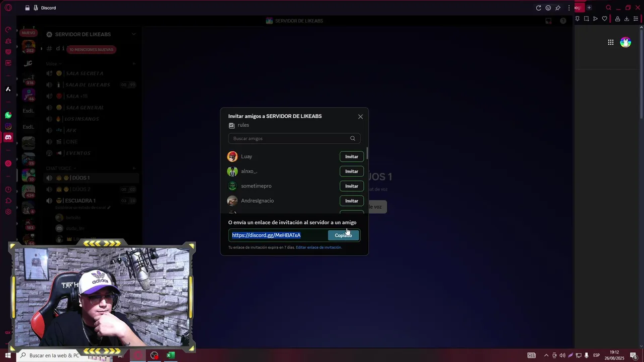Open the Google apps grid
644x362 pixels.
click(x=610, y=42)
